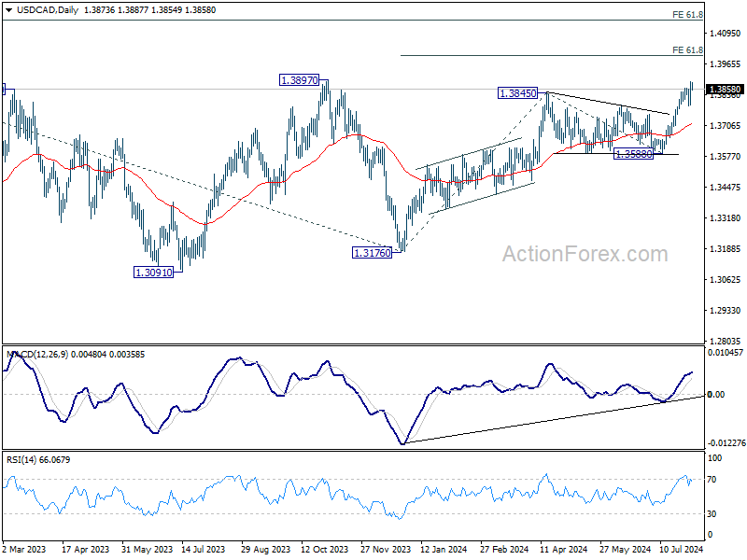Select the 1.30910 low price label
Screen dimensions: 747x560
click(154, 272)
